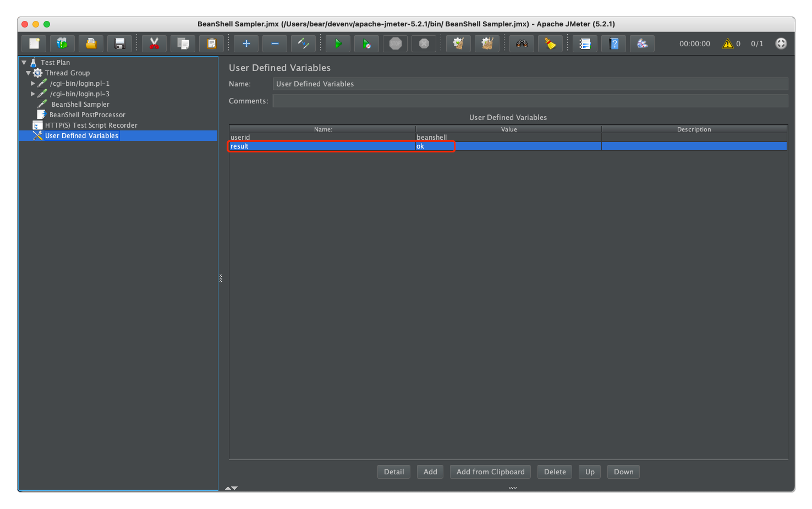Click the Thread Group gear icon
Screen dimensions: 812x509
(x=38, y=73)
